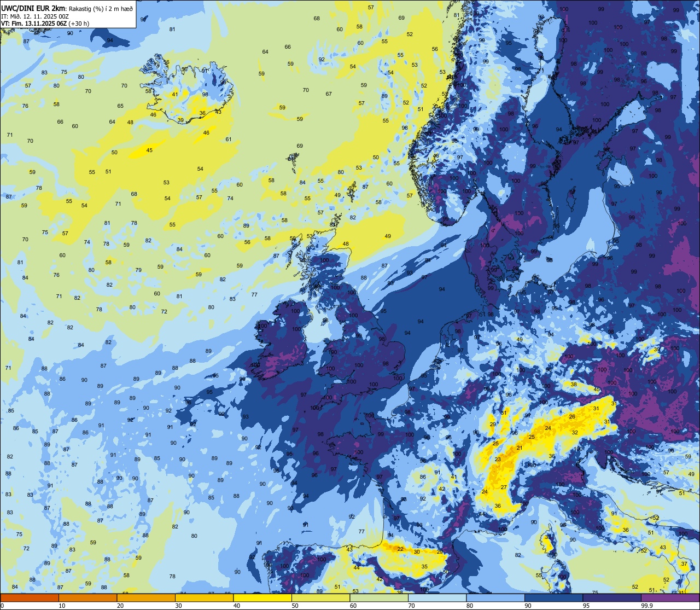Click the value 65 west of Iceland
This screenshot has height=610, width=700.
coord(120,106)
